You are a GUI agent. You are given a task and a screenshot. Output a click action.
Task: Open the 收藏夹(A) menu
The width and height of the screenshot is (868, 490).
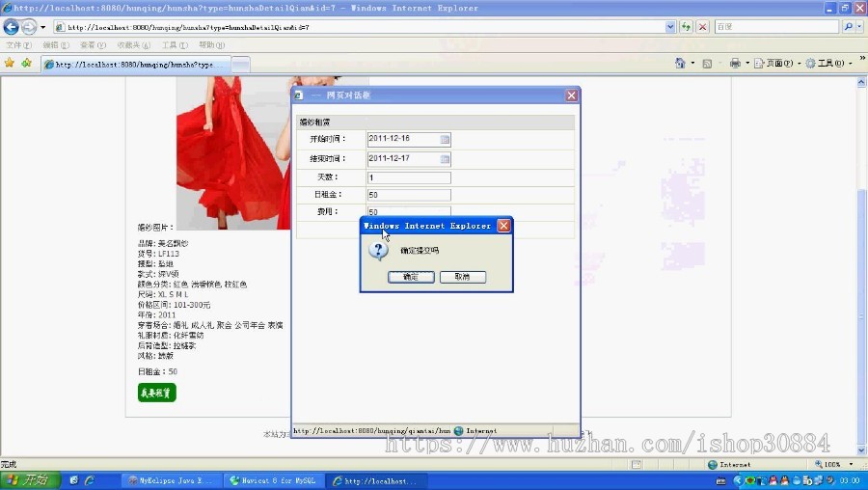[x=133, y=44]
